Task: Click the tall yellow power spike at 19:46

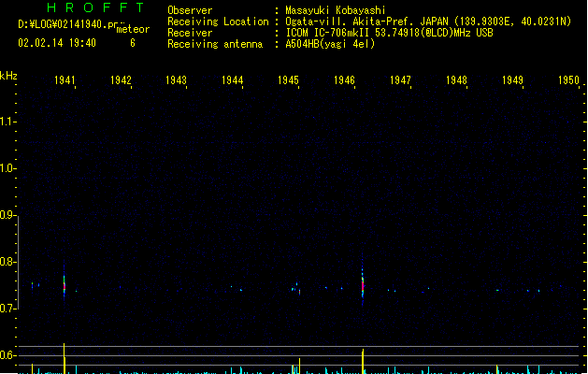Action: click(363, 361)
